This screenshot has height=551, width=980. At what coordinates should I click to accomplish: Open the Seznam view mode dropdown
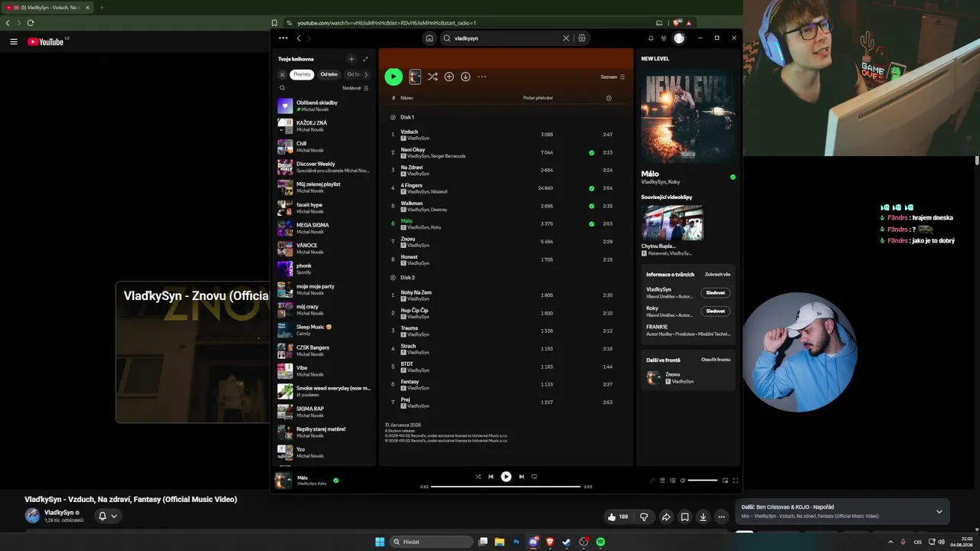click(613, 77)
